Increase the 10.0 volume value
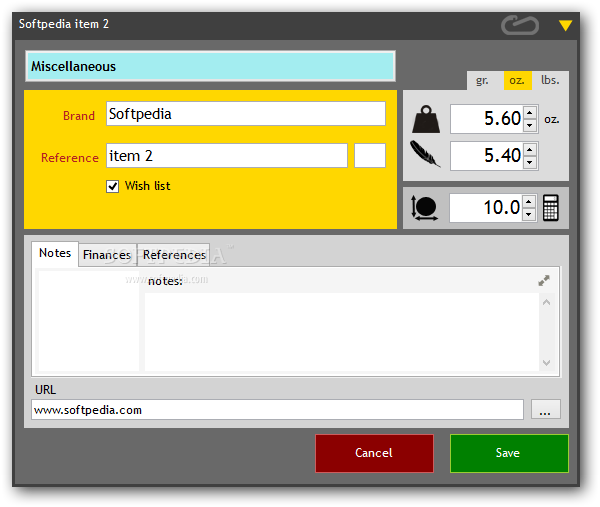The width and height of the screenshot is (600, 507). pos(529,202)
